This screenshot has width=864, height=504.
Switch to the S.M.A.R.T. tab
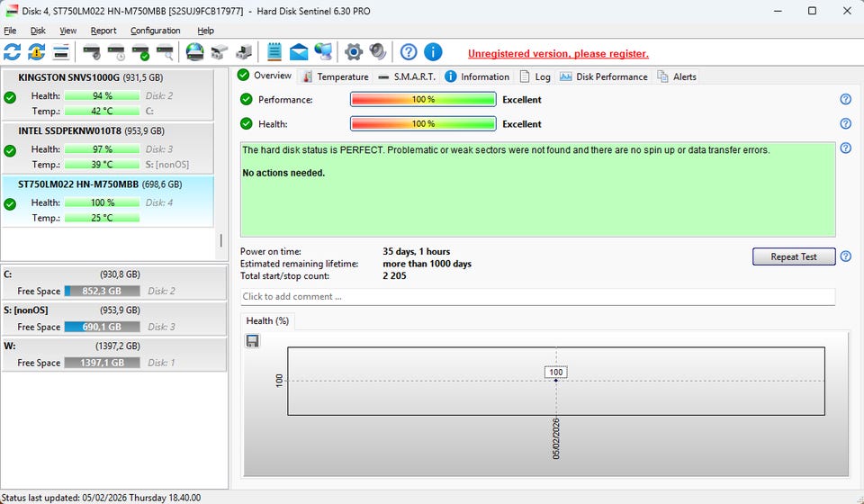tap(406, 76)
